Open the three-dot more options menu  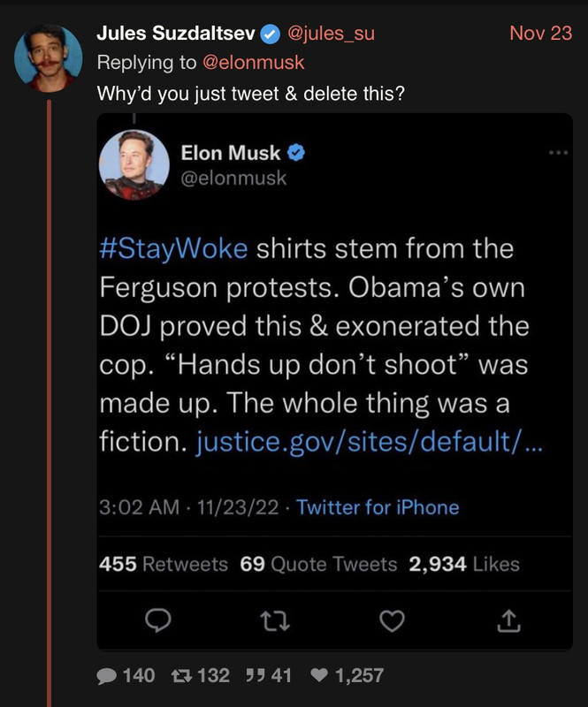(x=557, y=153)
